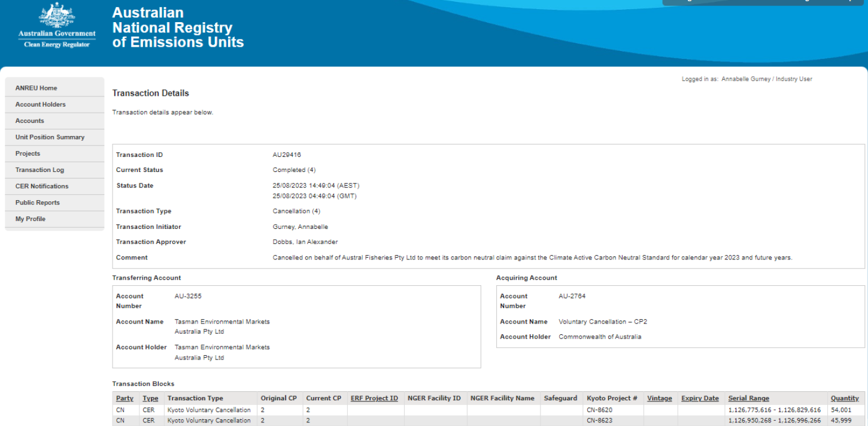Sort the table by Type header
The width and height of the screenshot is (868, 426).
[x=150, y=398]
